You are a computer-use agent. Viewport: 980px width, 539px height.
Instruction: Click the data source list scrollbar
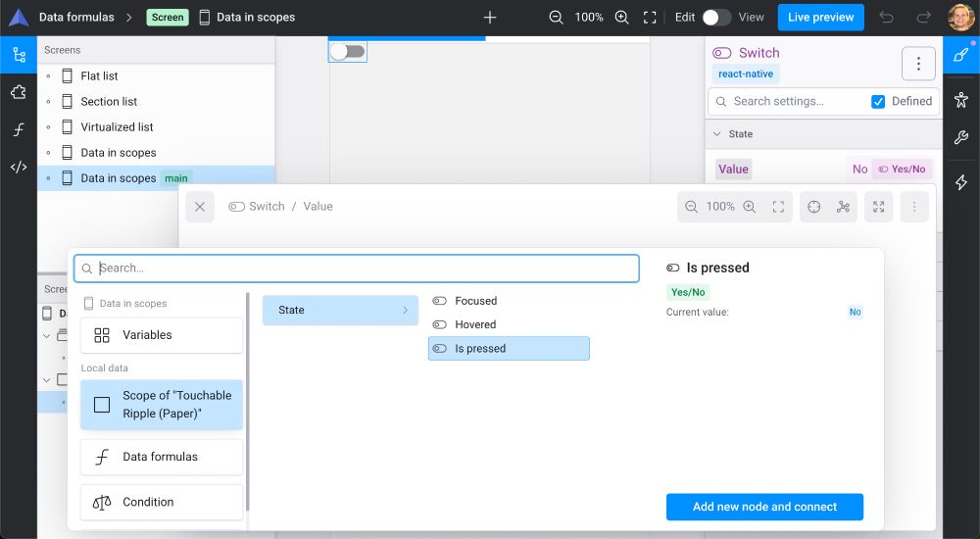pos(248,402)
